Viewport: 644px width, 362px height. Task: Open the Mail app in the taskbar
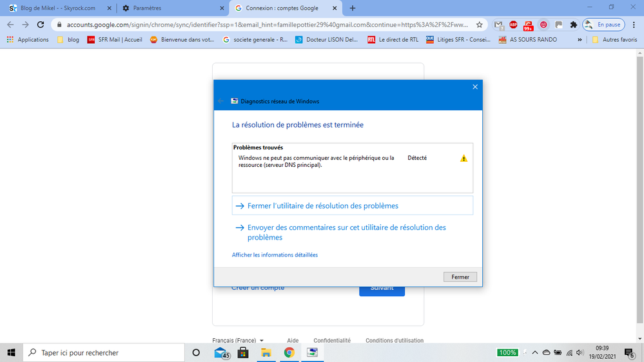pyautogui.click(x=221, y=352)
